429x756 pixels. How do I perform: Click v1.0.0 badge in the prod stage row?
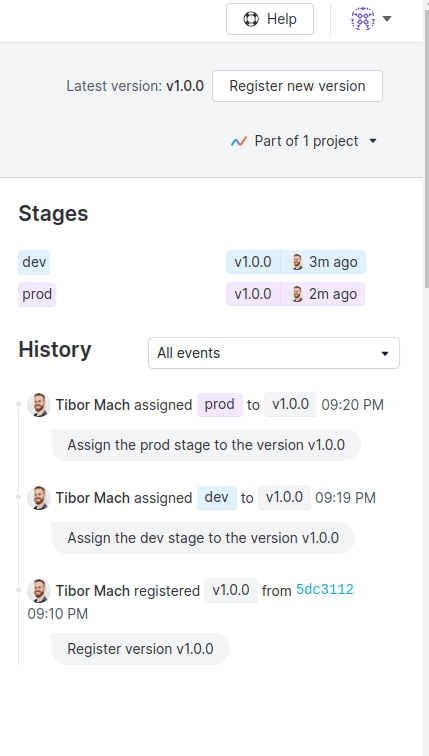click(253, 294)
